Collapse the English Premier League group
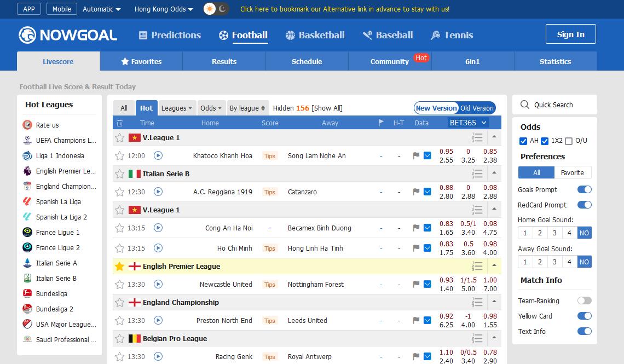Screen dimensions: 624x364 point(494,265)
